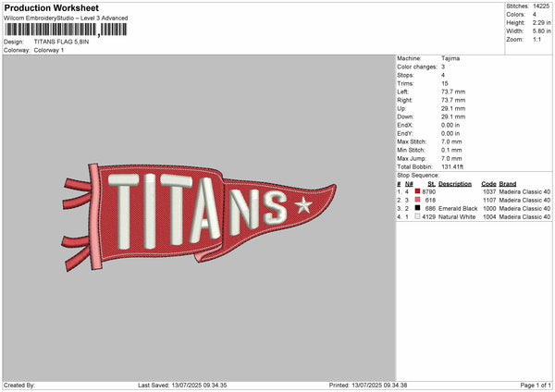555x392 pixels.
Task: Select the Emerald Black color swatch
Action: pos(417,208)
